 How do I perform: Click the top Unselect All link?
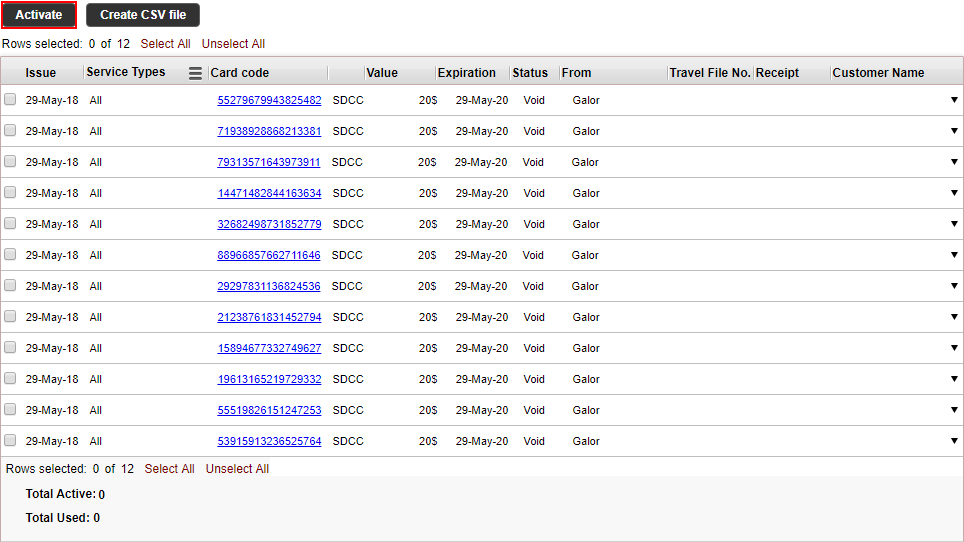coord(233,44)
